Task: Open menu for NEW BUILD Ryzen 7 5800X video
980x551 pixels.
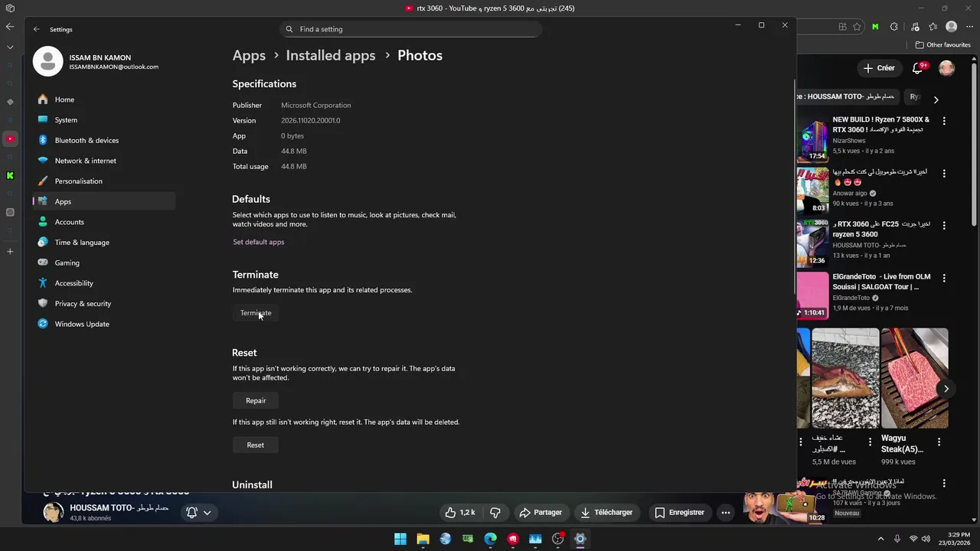Action: pos(944,121)
